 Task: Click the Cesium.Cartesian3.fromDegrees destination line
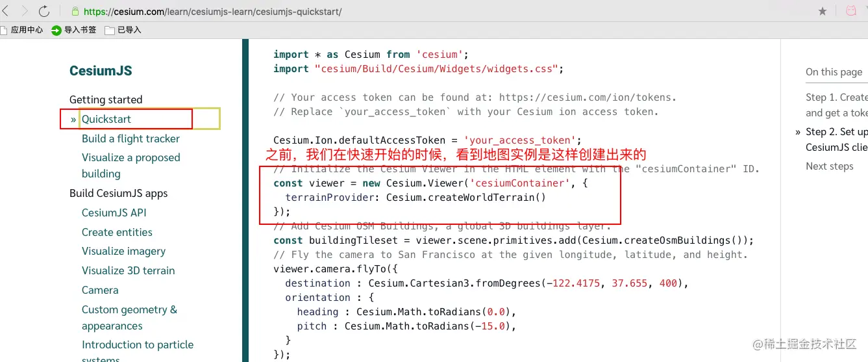tap(486, 283)
